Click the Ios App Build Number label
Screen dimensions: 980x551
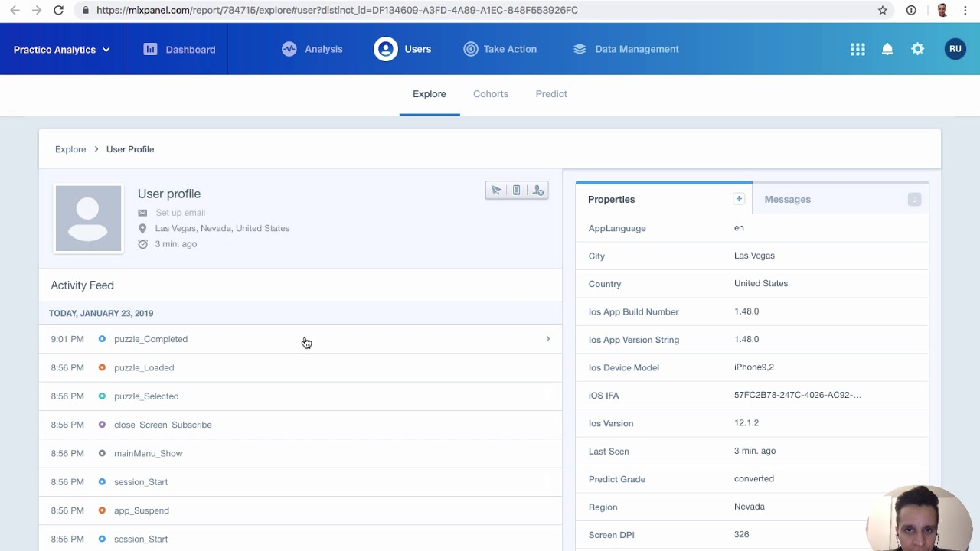633,311
